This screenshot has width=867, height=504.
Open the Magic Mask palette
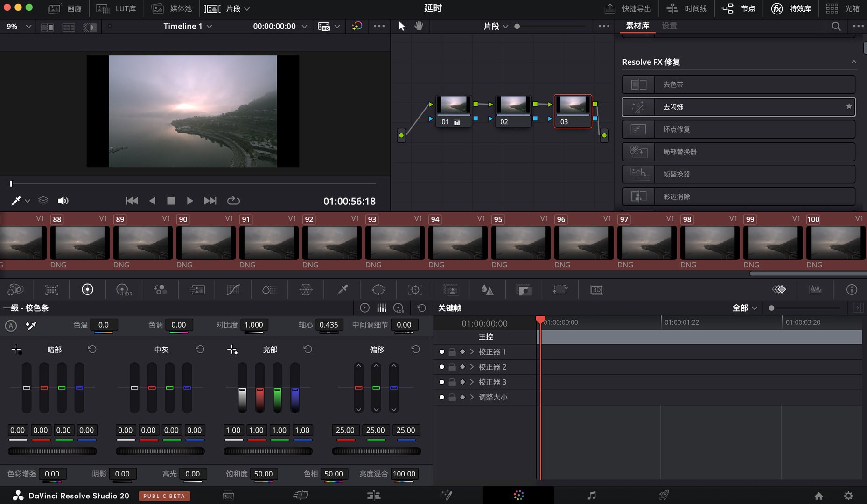[451, 290]
